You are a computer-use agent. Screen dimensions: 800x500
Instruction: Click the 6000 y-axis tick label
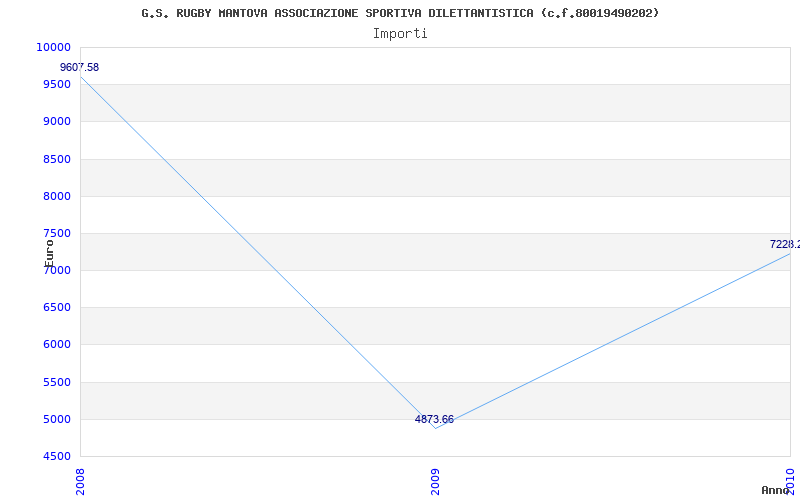point(56,344)
